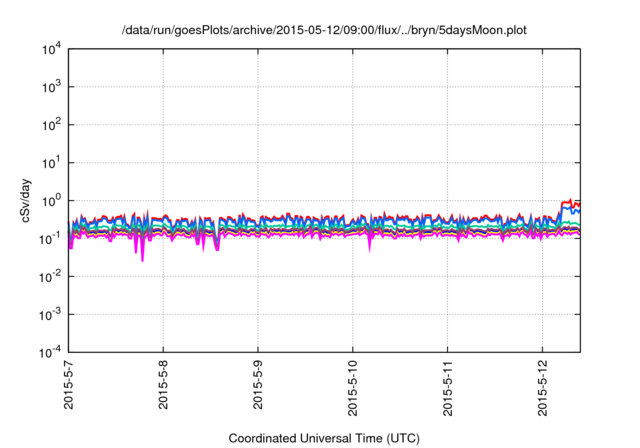Click the 10^0 y-axis tick label
This screenshot has height=448, width=640.
[51, 201]
